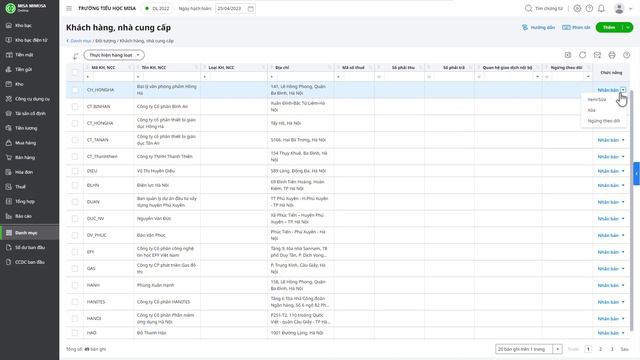Check the EFY row checkbox
The image size is (640, 360).
tap(75, 252)
